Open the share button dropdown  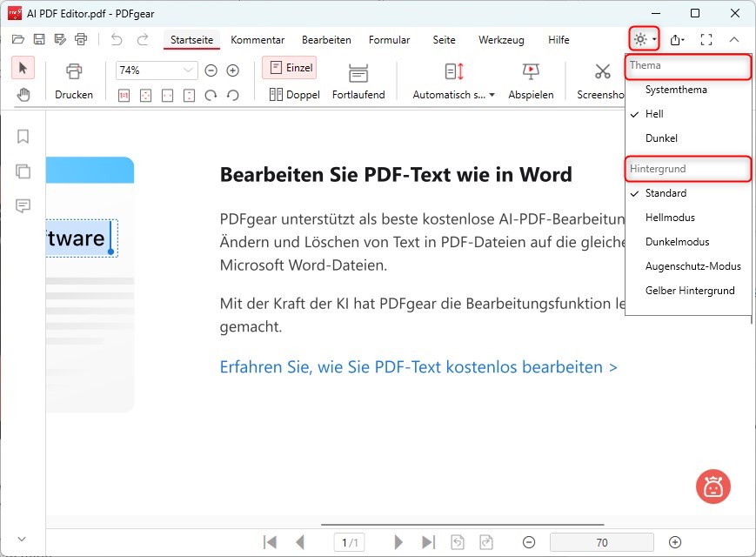point(678,39)
